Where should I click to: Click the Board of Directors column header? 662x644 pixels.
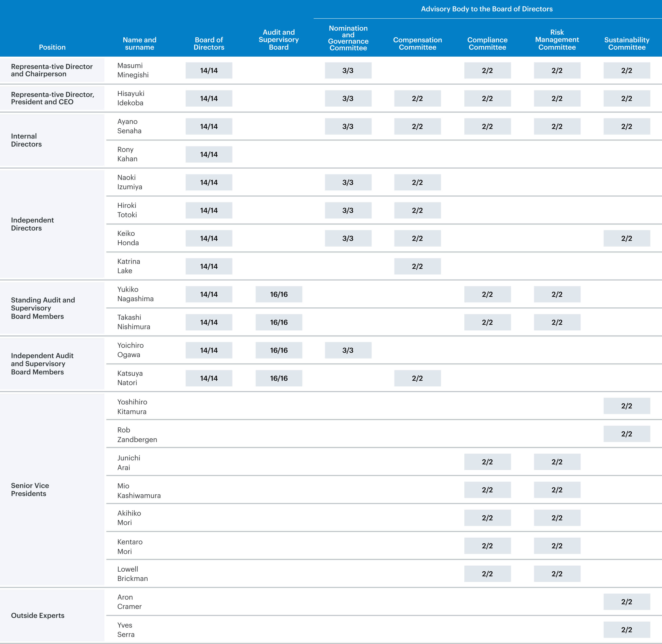tap(209, 44)
